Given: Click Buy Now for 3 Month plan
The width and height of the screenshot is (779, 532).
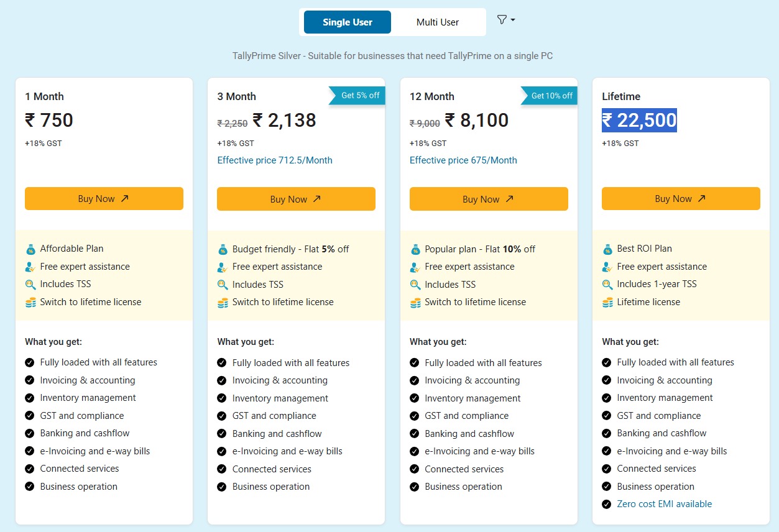Looking at the screenshot, I should point(296,199).
